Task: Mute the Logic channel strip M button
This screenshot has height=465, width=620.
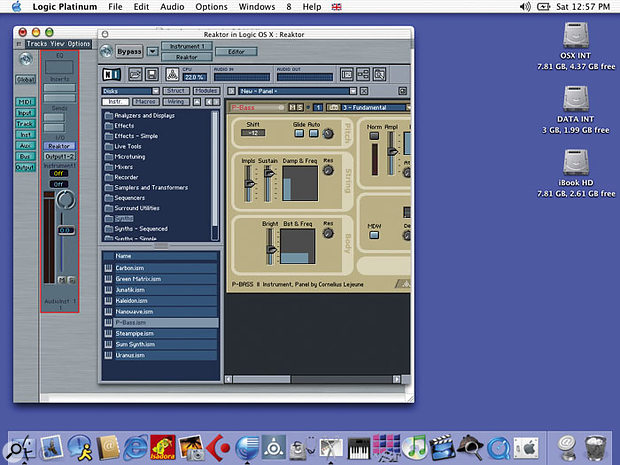Action: (x=62, y=280)
